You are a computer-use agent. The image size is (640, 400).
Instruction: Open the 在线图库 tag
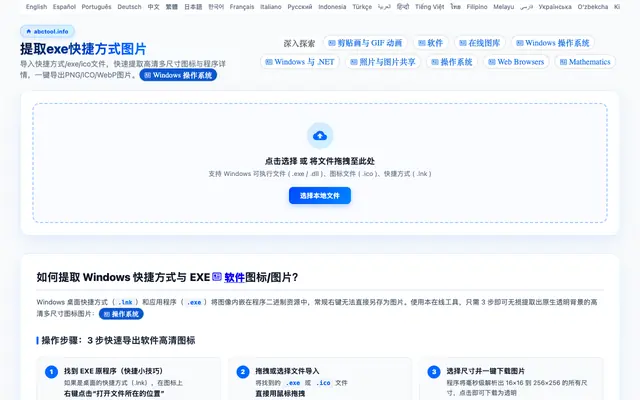tap(480, 43)
